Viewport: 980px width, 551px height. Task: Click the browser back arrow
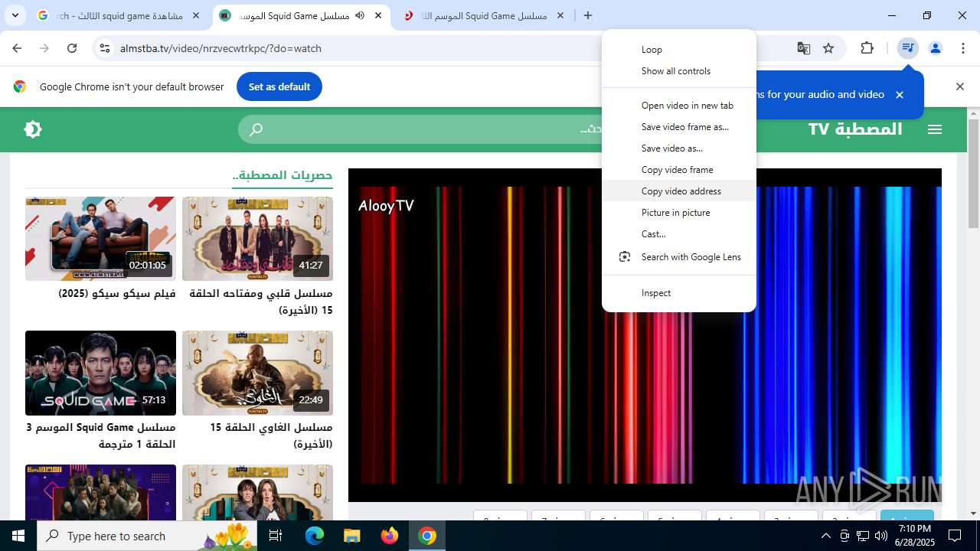(x=17, y=48)
